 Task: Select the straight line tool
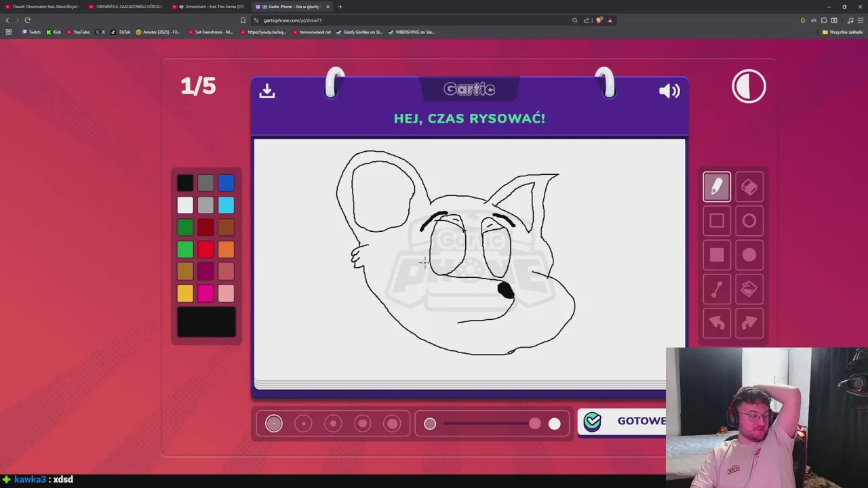click(x=717, y=289)
